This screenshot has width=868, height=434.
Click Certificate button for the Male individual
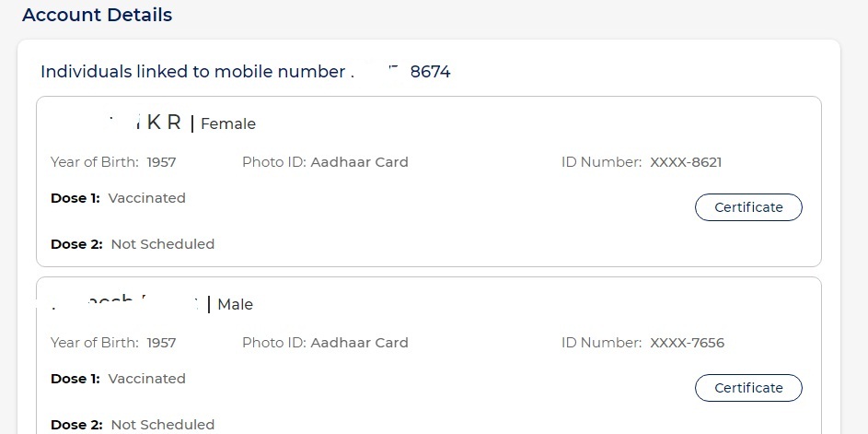click(748, 388)
